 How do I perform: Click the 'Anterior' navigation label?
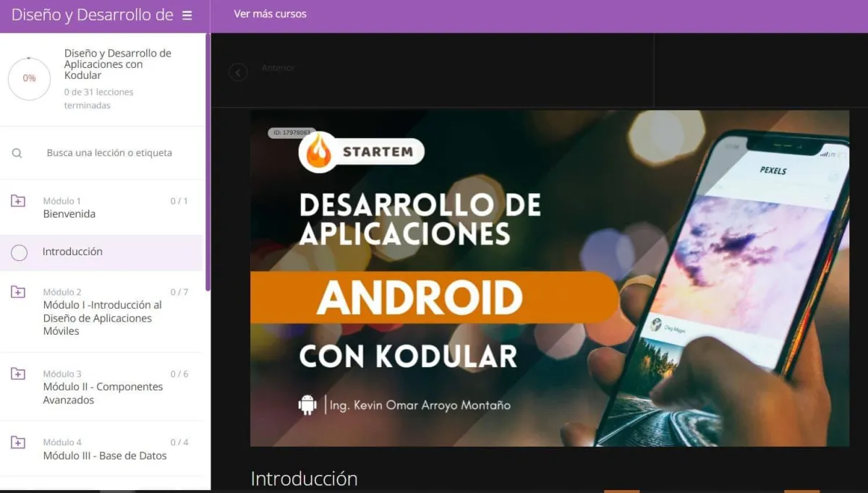point(278,68)
